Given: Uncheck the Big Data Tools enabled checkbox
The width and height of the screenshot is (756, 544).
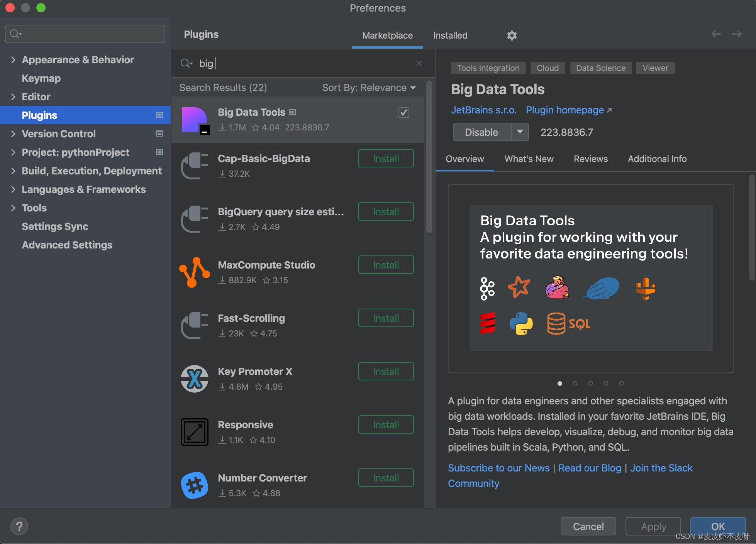Looking at the screenshot, I should [x=403, y=113].
